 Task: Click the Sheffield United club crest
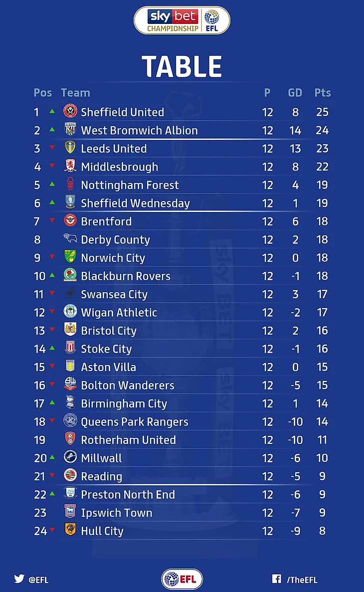[x=70, y=111]
